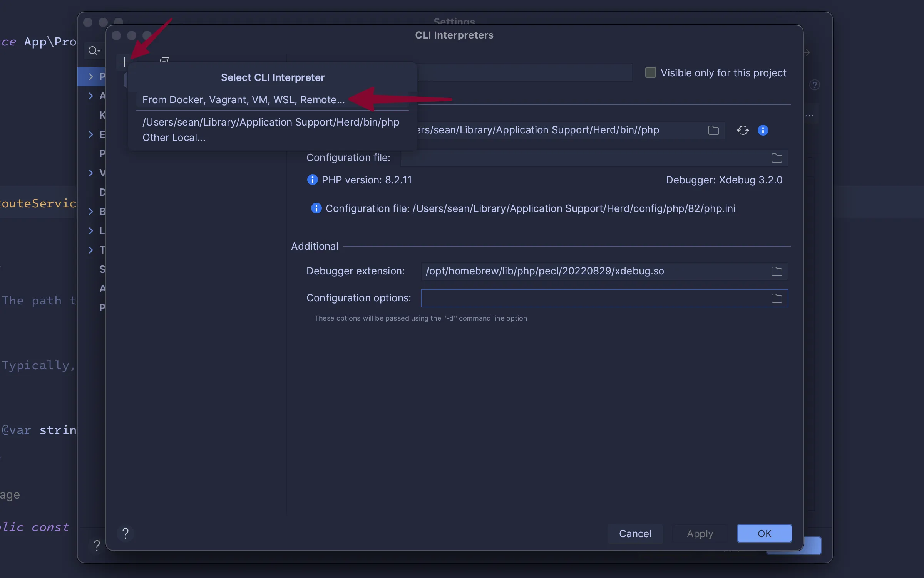Click the plus icon to add interpreter

tap(124, 62)
